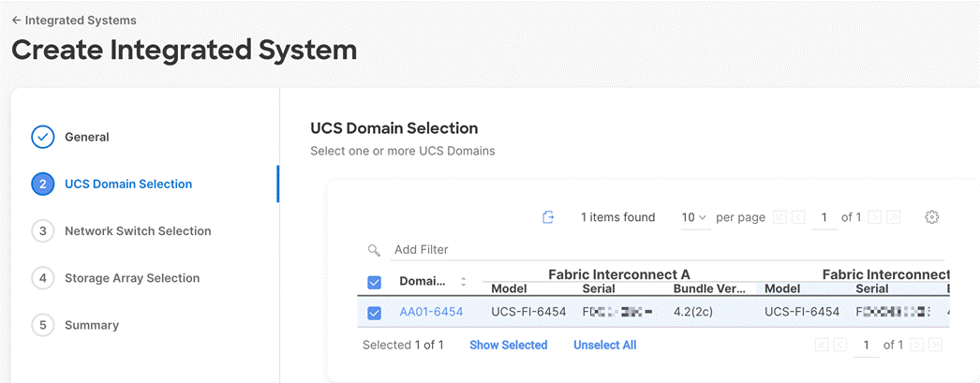Go back to Integrated Systems

click(74, 21)
